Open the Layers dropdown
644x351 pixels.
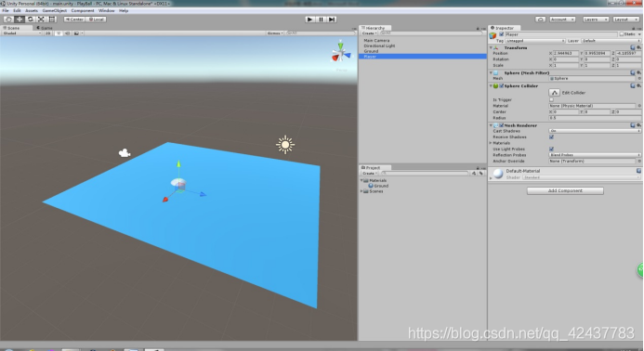tap(595, 19)
